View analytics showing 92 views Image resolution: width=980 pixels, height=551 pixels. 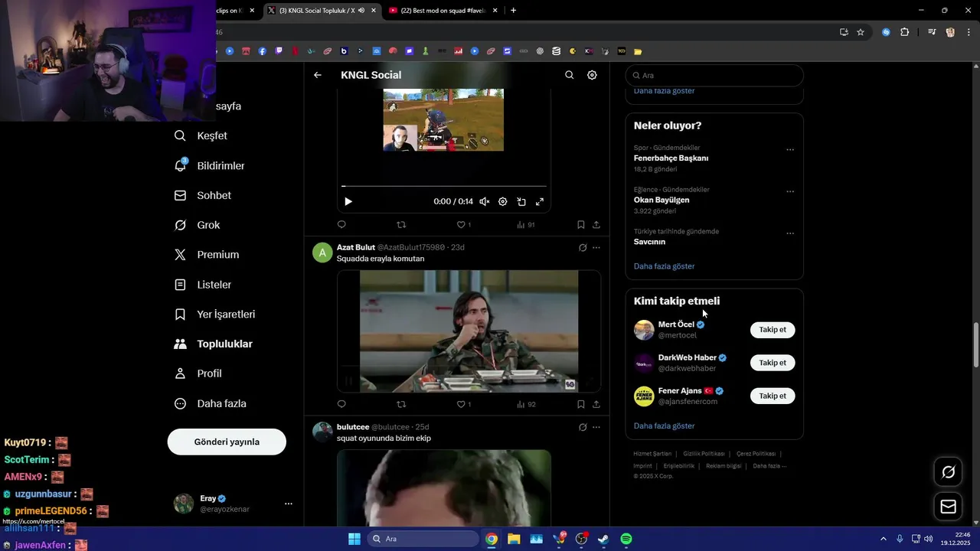point(526,404)
